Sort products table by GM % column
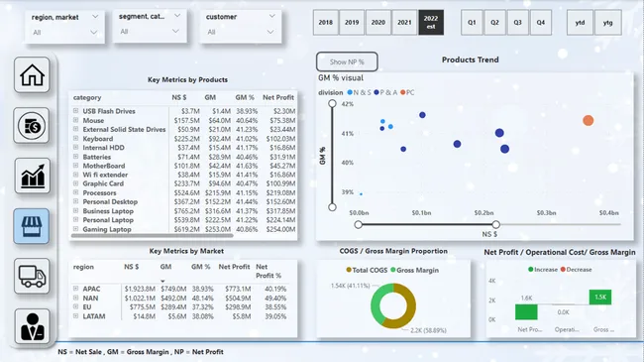Screen dimensions: 644x362 pyautogui.click(x=245, y=97)
